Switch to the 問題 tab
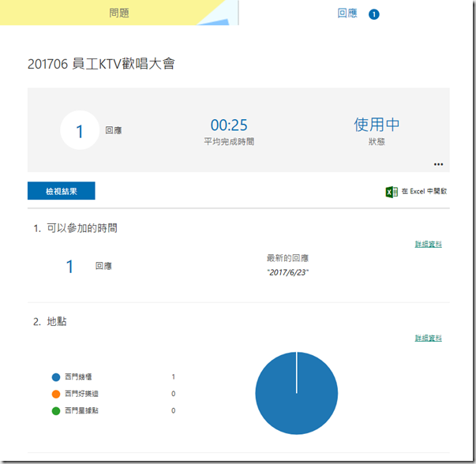Viewport: 476px width, 464px height. tap(118, 13)
